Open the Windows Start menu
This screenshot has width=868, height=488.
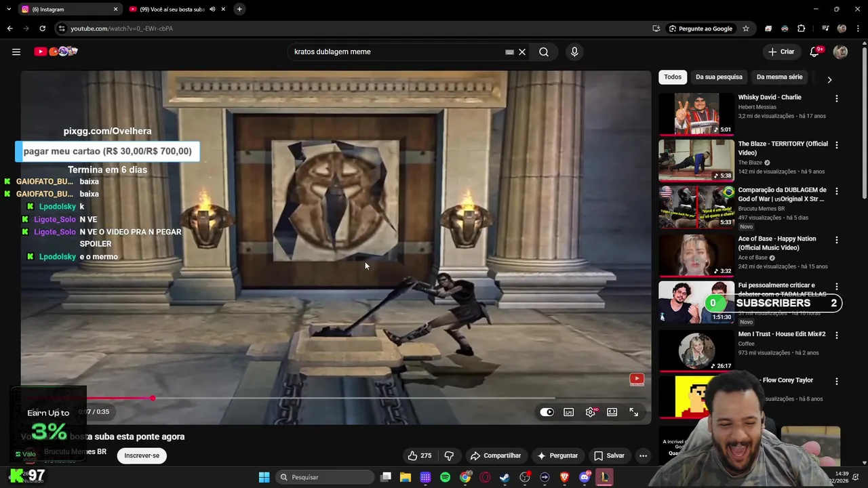tap(264, 477)
